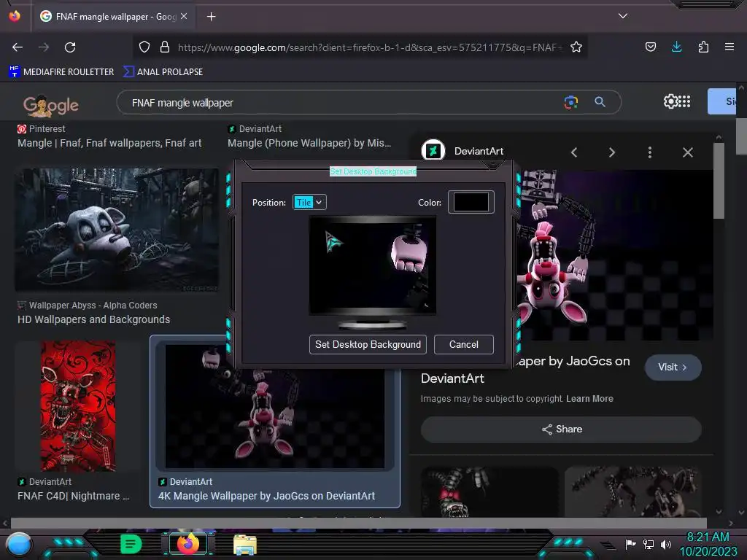Viewport: 747px width, 560px height.
Task: Open the Learn More copyright link
Action: pyautogui.click(x=589, y=399)
